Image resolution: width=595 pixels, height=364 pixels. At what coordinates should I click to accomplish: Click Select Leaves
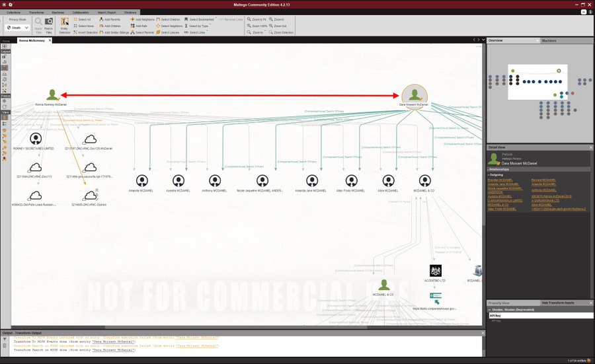(x=168, y=32)
